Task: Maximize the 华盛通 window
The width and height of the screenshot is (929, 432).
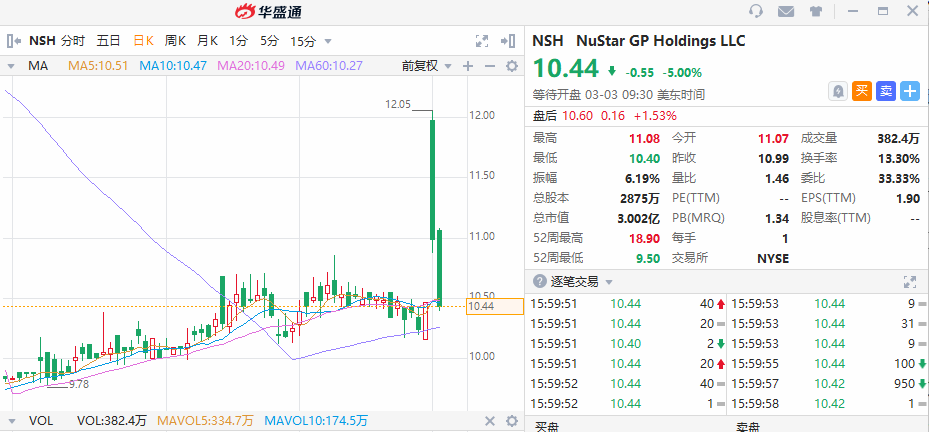Action: (883, 11)
